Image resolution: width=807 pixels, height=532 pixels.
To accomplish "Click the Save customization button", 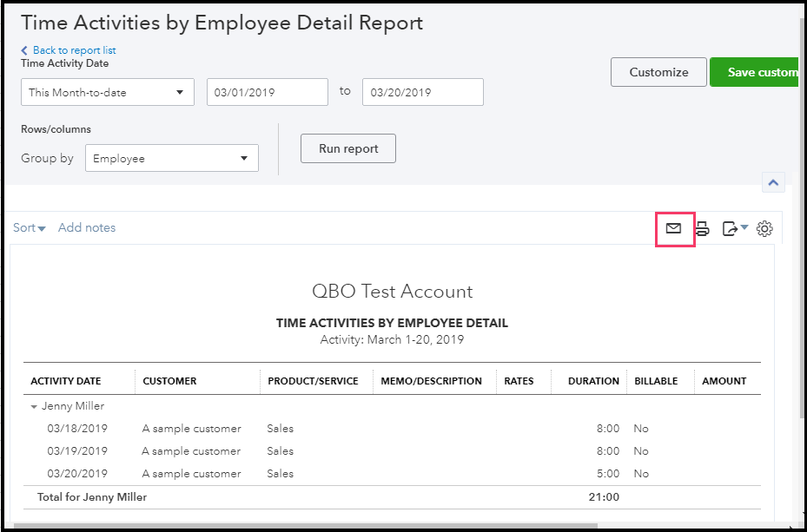I will (x=755, y=72).
